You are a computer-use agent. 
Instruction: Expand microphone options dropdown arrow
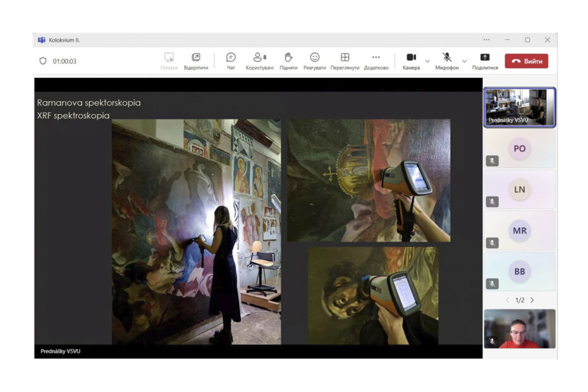click(464, 61)
